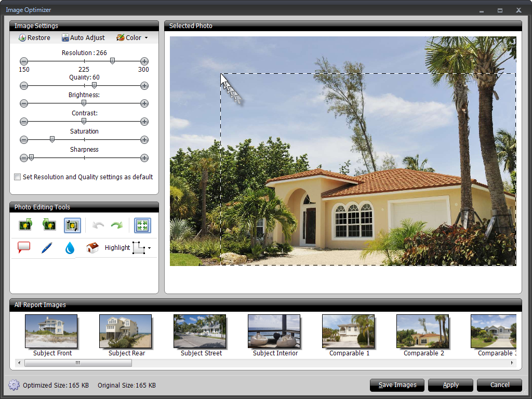532x399 pixels.
Task: Open the Color dropdown menu
Action: (132, 38)
